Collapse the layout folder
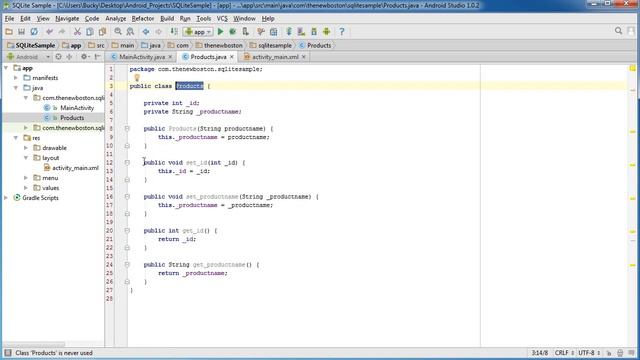 point(26,158)
